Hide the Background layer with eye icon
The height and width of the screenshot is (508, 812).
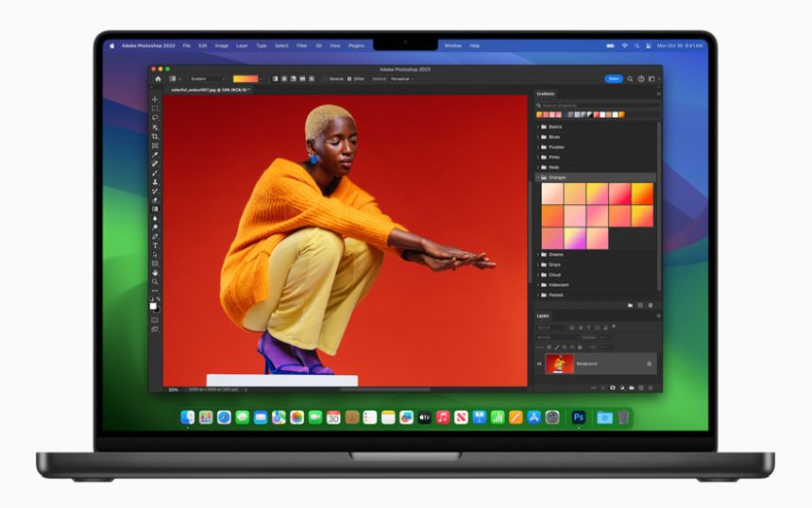540,364
